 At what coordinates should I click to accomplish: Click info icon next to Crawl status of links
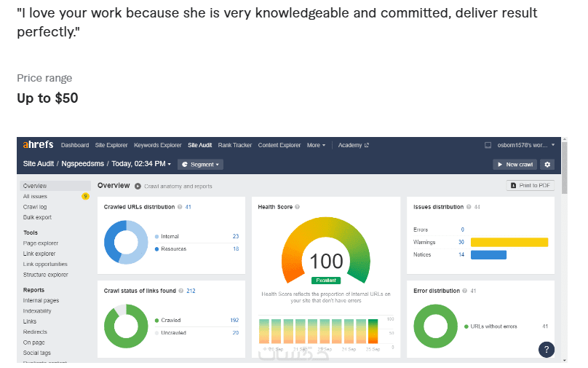coord(181,291)
